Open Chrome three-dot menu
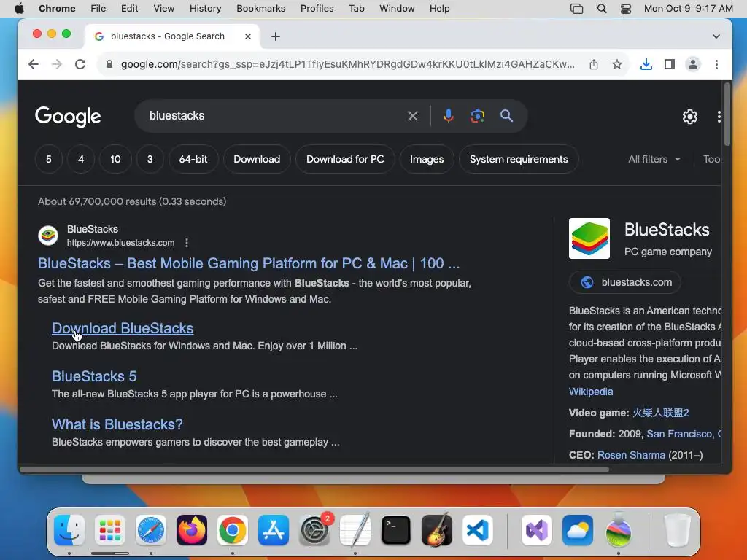 tap(716, 64)
